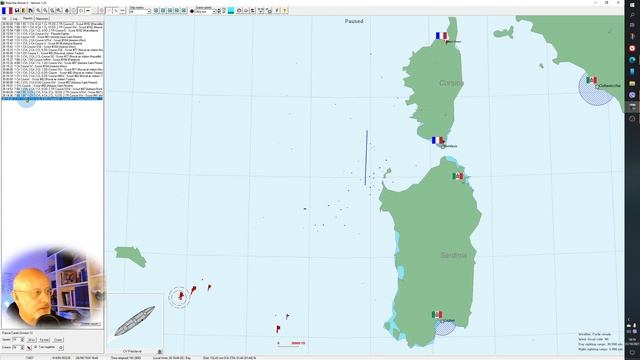Click the last button in Speed row

pos(58,340)
